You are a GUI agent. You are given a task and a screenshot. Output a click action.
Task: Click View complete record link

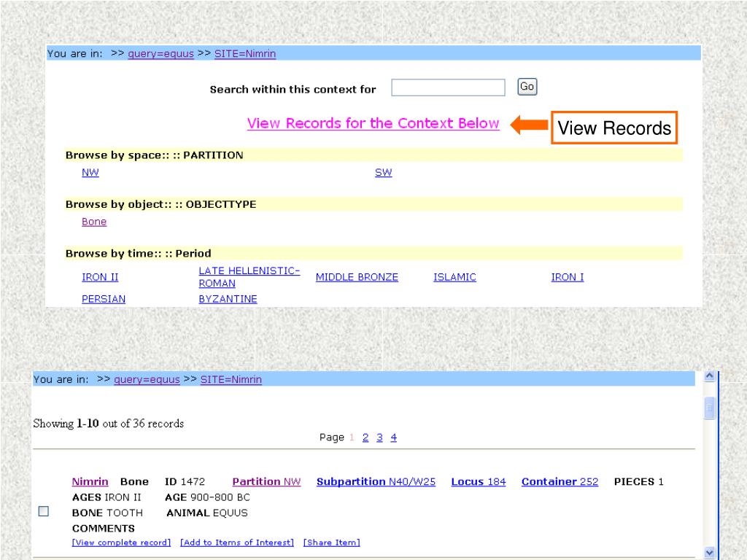(x=121, y=542)
